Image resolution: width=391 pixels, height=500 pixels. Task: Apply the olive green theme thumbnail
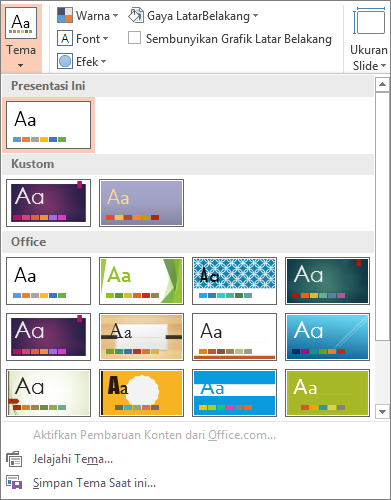pyautogui.click(x=327, y=393)
